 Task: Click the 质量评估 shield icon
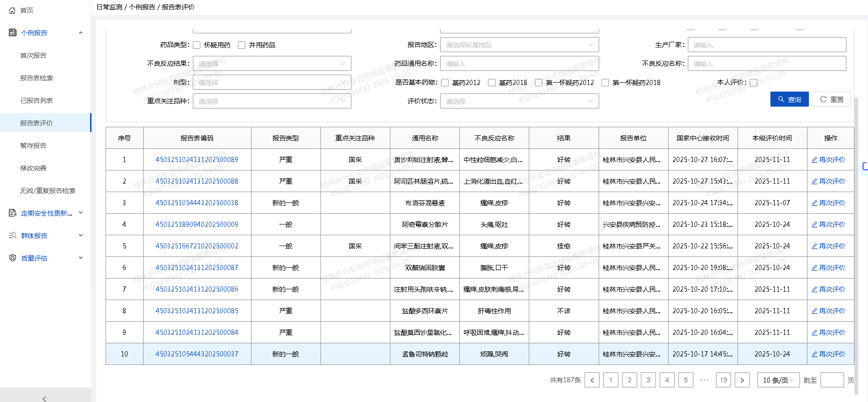13,258
